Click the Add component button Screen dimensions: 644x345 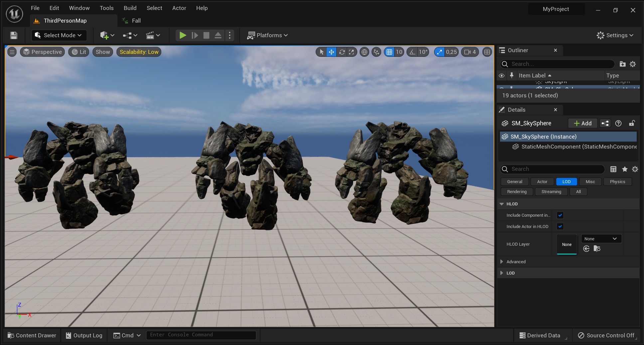click(582, 123)
